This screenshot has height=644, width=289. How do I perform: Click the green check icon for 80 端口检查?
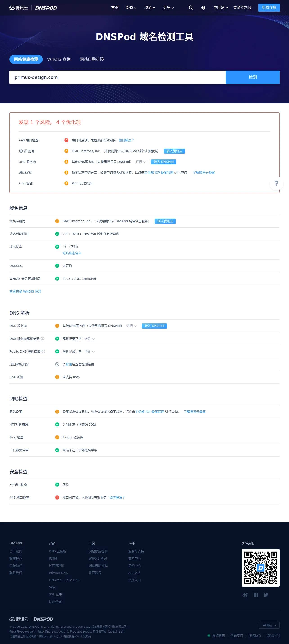57,484
